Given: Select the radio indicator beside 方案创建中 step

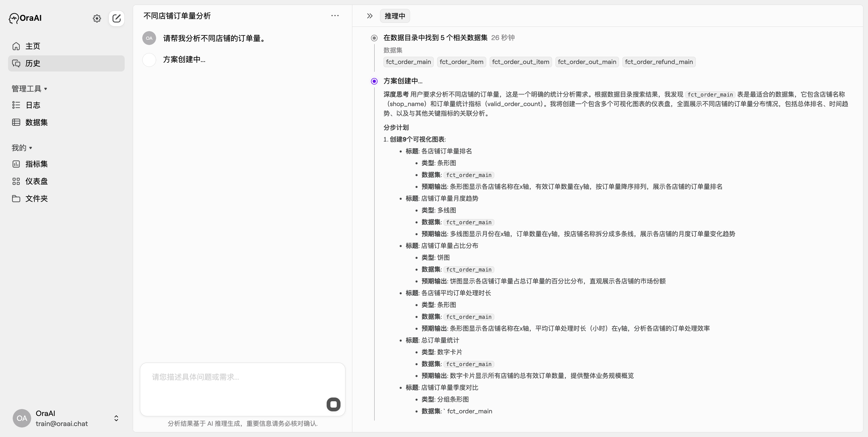Looking at the screenshot, I should tap(374, 81).
